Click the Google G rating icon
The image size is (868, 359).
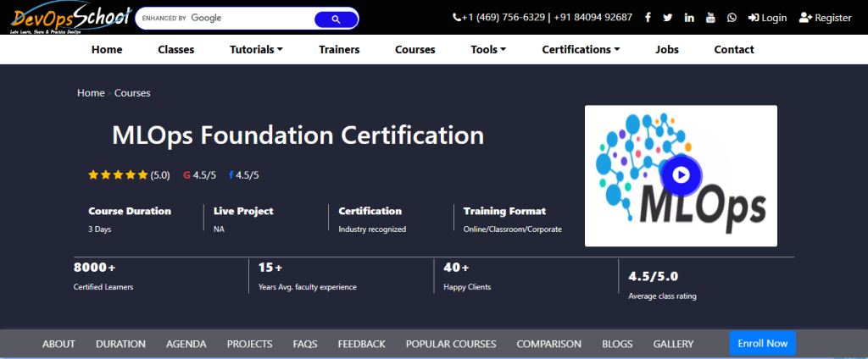tap(186, 175)
